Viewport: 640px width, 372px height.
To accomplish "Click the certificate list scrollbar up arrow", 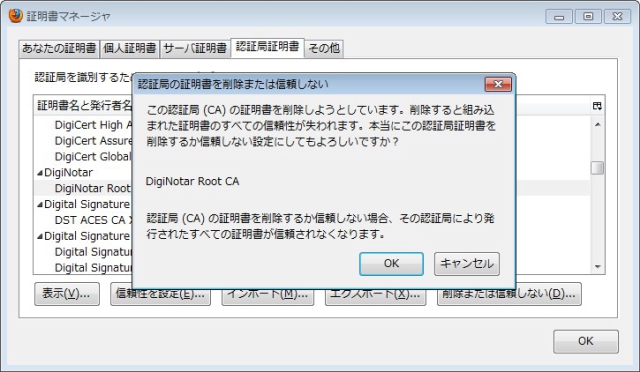I will [598, 125].
